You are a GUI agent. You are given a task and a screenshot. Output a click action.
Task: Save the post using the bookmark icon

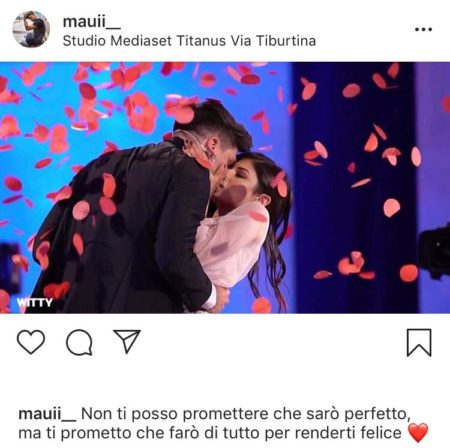(x=419, y=343)
